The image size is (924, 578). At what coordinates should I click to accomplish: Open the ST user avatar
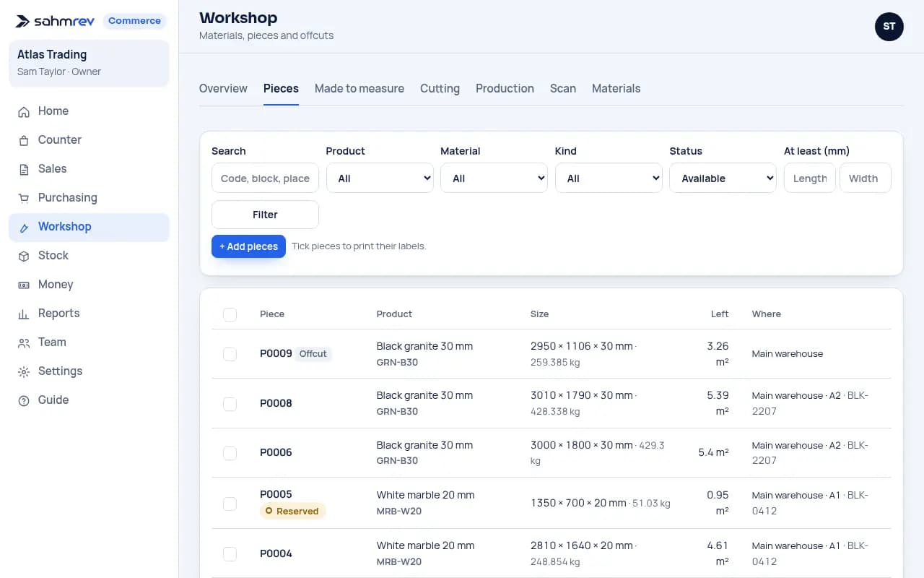click(x=889, y=27)
